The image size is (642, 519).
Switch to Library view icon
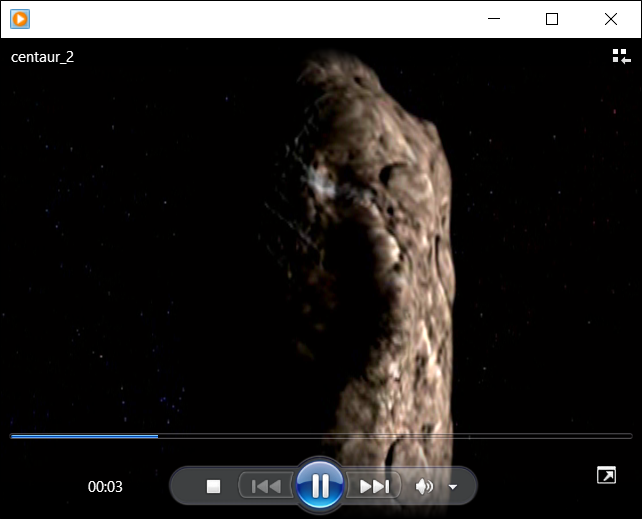click(x=621, y=56)
